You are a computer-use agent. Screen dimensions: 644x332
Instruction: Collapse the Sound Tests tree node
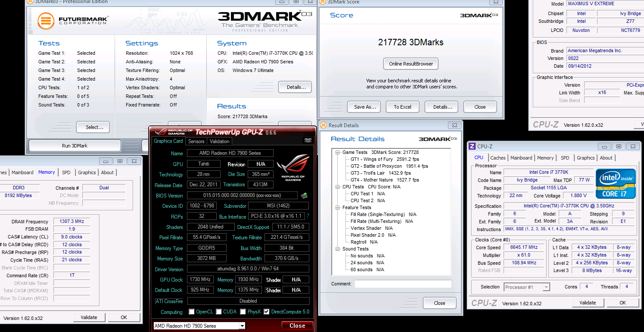coord(338,249)
